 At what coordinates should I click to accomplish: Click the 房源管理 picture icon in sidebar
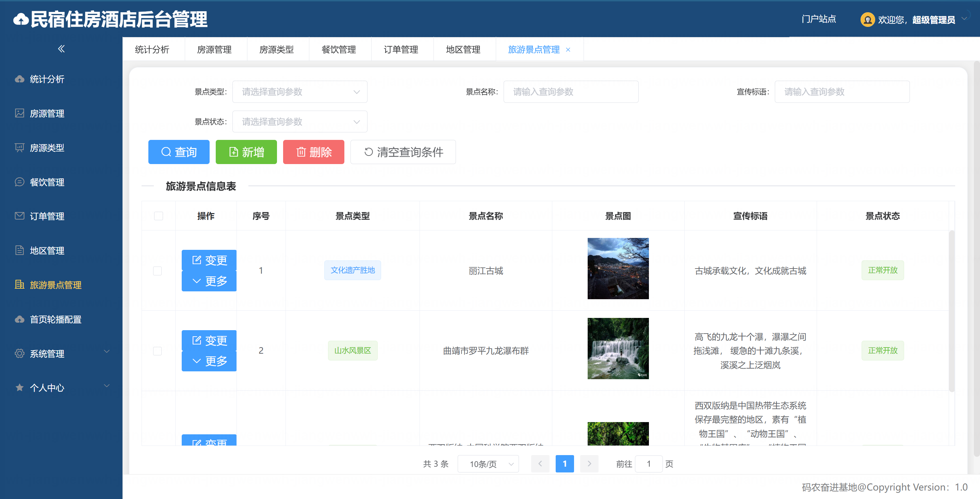[19, 113]
